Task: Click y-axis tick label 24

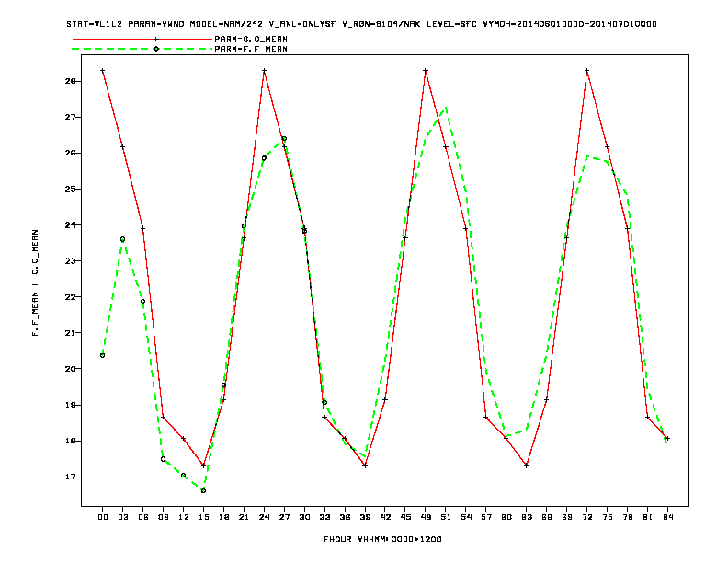Action: [70, 224]
